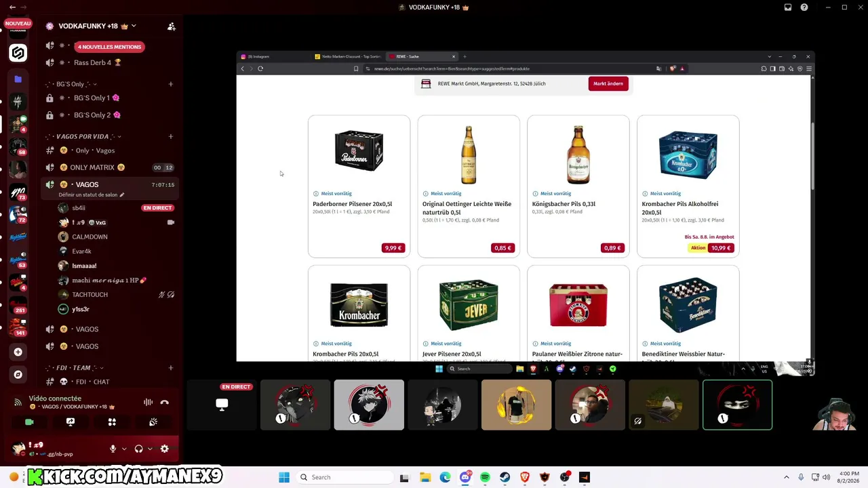
Task: Open the activities launcher icon
Action: tap(112, 422)
